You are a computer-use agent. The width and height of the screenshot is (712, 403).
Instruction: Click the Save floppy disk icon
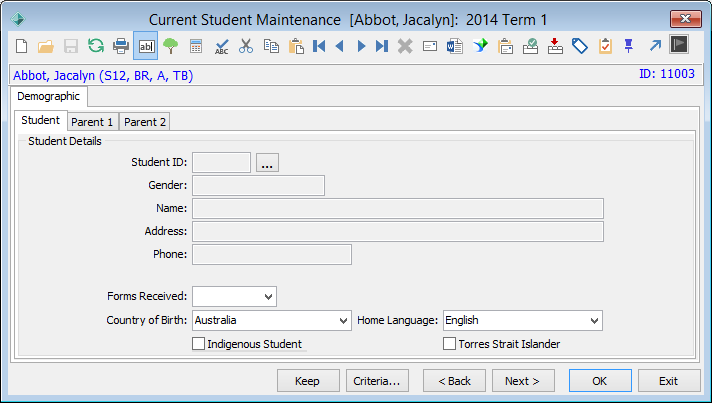coord(71,46)
